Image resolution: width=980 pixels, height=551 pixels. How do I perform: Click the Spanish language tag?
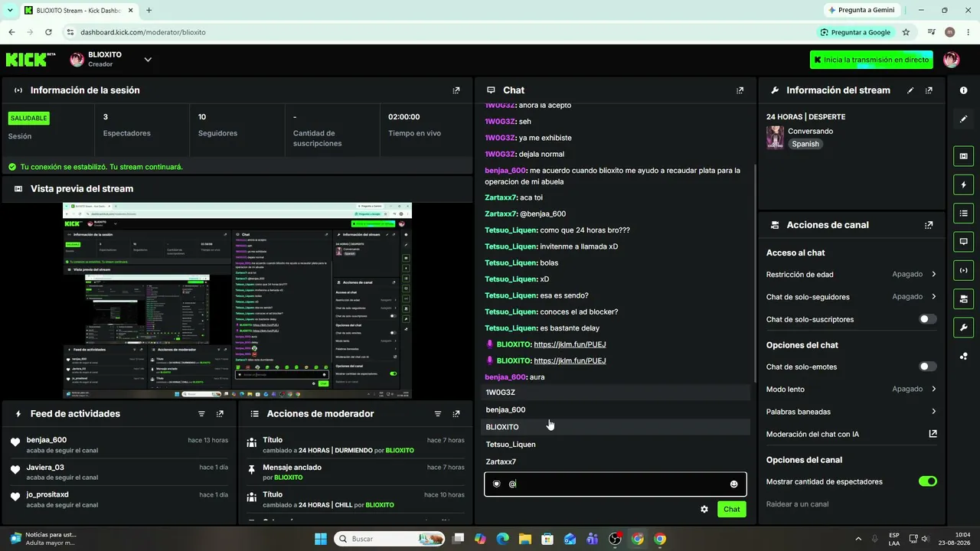[x=805, y=144]
